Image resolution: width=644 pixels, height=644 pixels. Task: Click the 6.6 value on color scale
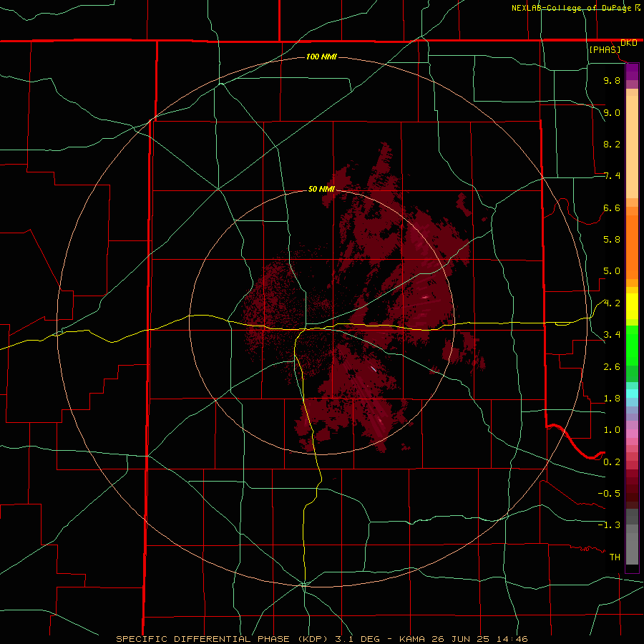(x=612, y=208)
